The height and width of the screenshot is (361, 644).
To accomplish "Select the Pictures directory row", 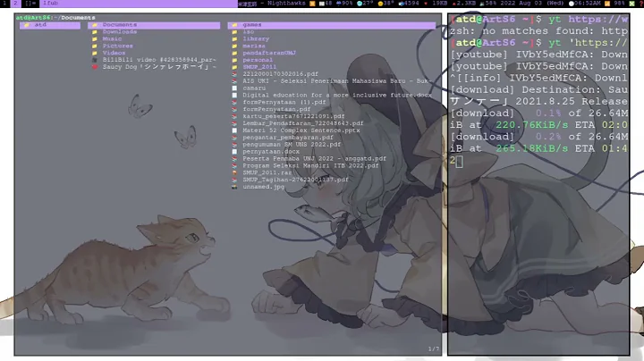I will click(154, 46).
